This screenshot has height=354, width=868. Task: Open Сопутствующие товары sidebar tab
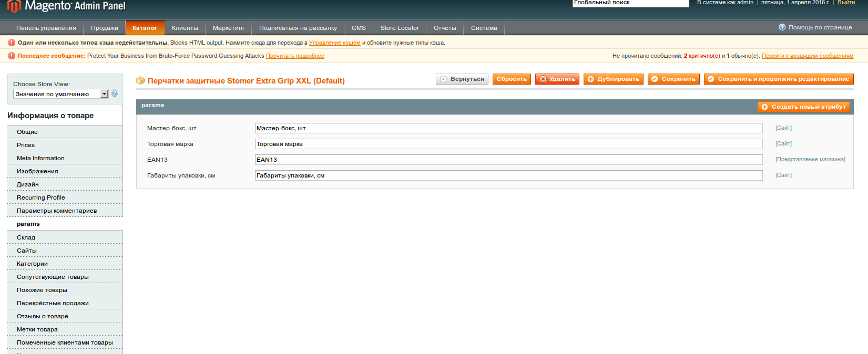click(x=65, y=277)
